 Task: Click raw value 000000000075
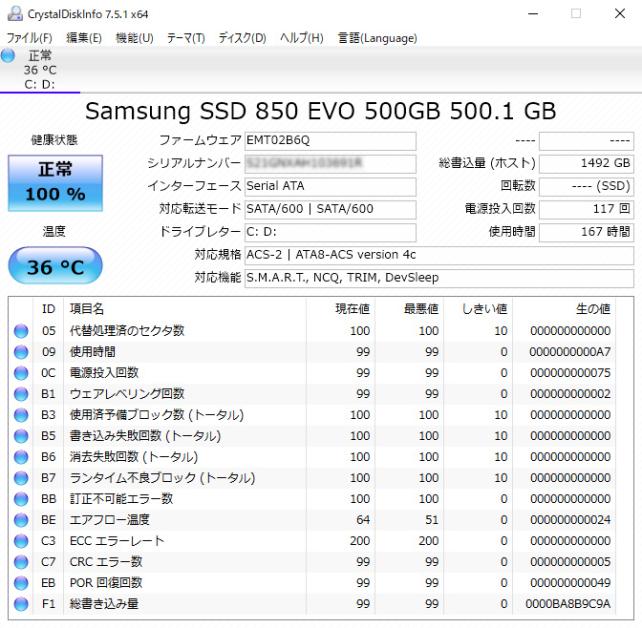click(x=570, y=373)
